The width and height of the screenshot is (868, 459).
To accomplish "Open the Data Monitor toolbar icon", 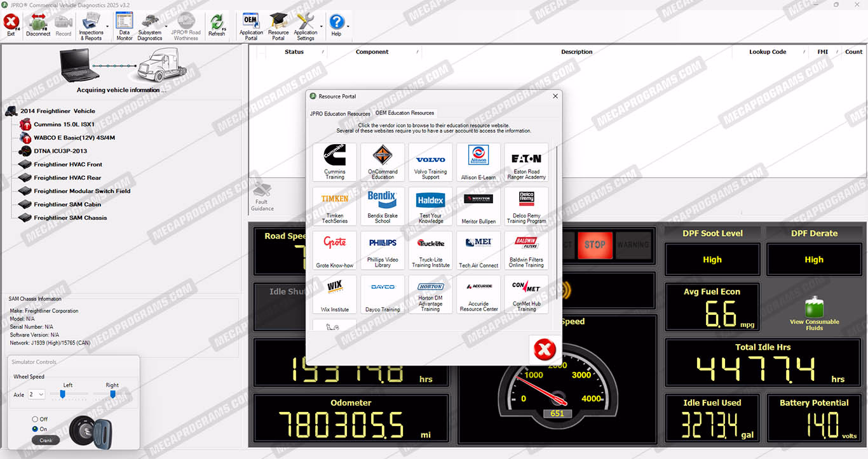I will pos(125,26).
